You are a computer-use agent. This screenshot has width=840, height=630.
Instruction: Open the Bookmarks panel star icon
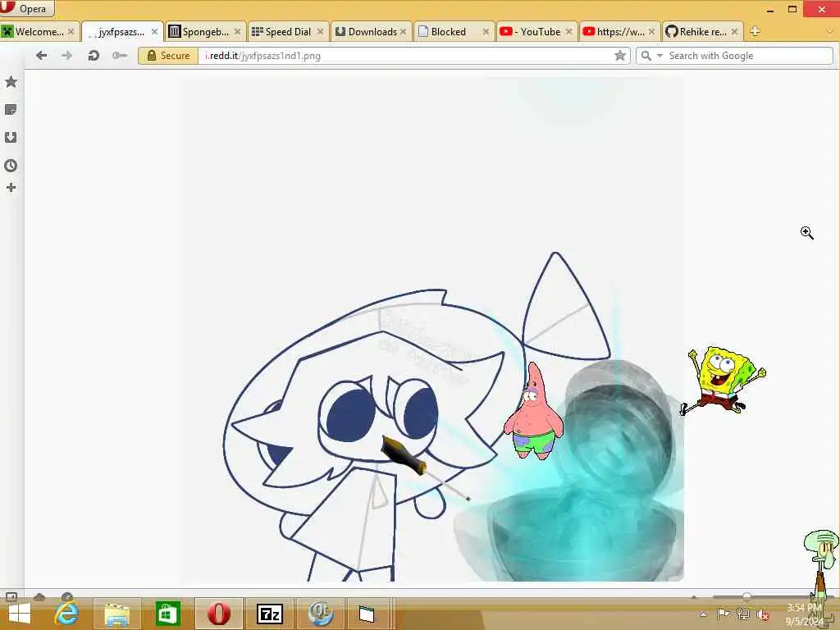[x=11, y=82]
